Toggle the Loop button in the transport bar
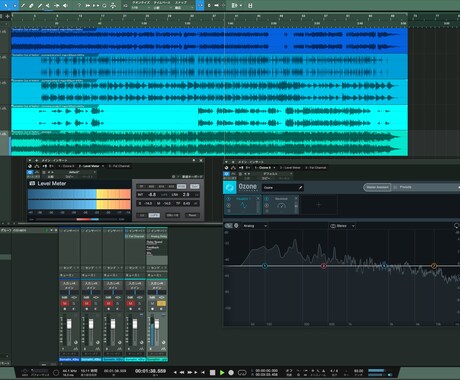460x380 pixels. pyautogui.click(x=242, y=372)
